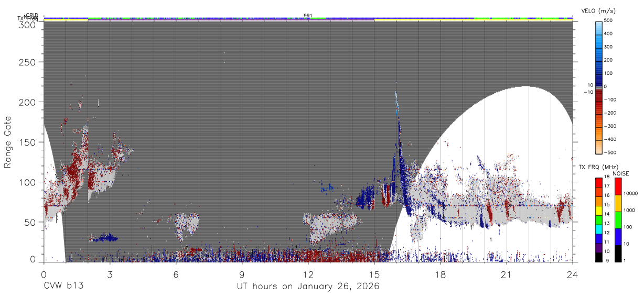Click the TX FRQ frequency color bar
The width and height of the screenshot is (644, 297).
pos(599,220)
